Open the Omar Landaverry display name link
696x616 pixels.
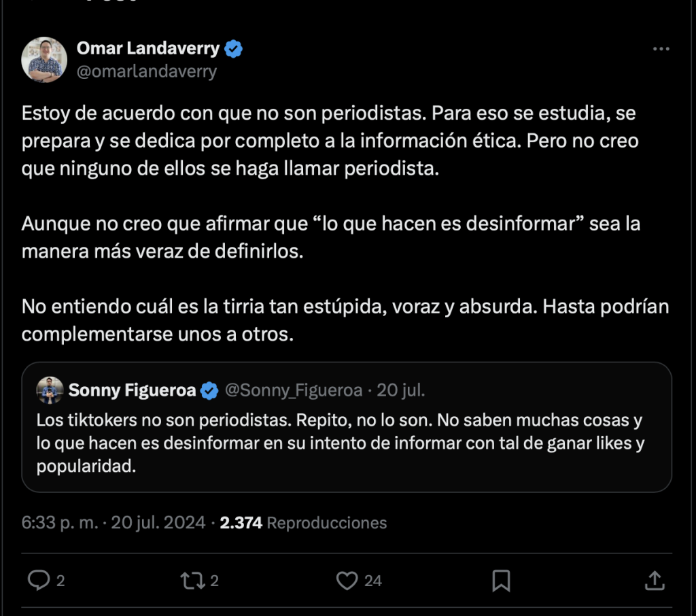pyautogui.click(x=148, y=49)
